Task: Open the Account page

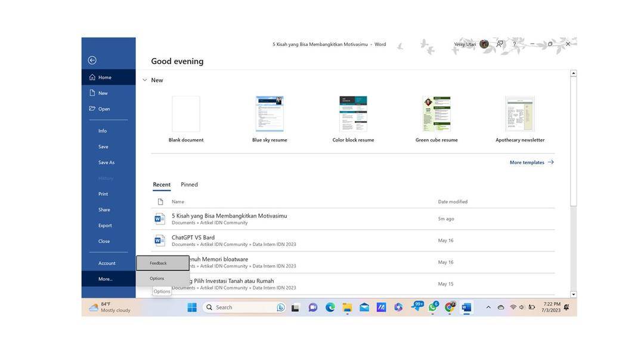Action: pos(109,263)
